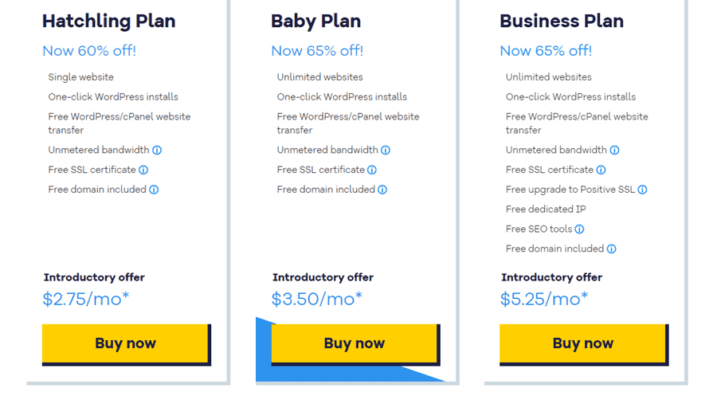Open info for Business Plan Free domain included
Image resolution: width=717 pixels, height=400 pixels.
tap(612, 249)
